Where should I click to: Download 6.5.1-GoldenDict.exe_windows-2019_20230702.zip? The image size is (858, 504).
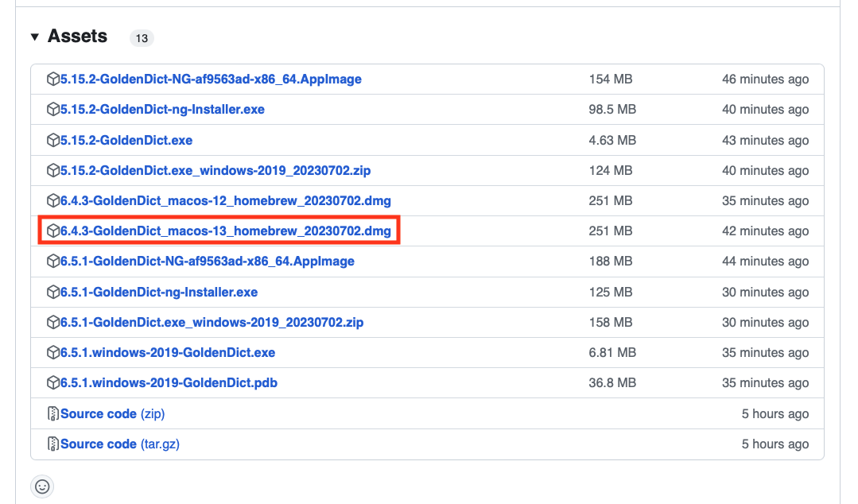(x=212, y=322)
